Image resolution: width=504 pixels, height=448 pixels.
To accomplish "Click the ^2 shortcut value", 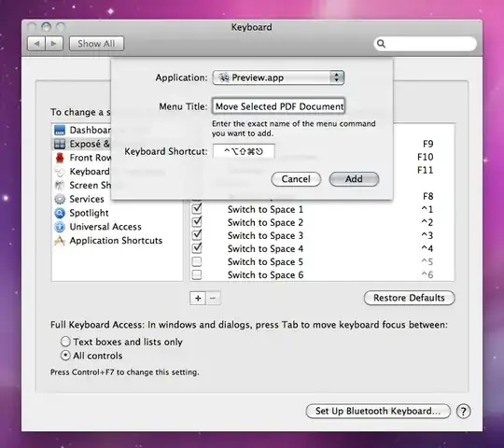I will [427, 222].
